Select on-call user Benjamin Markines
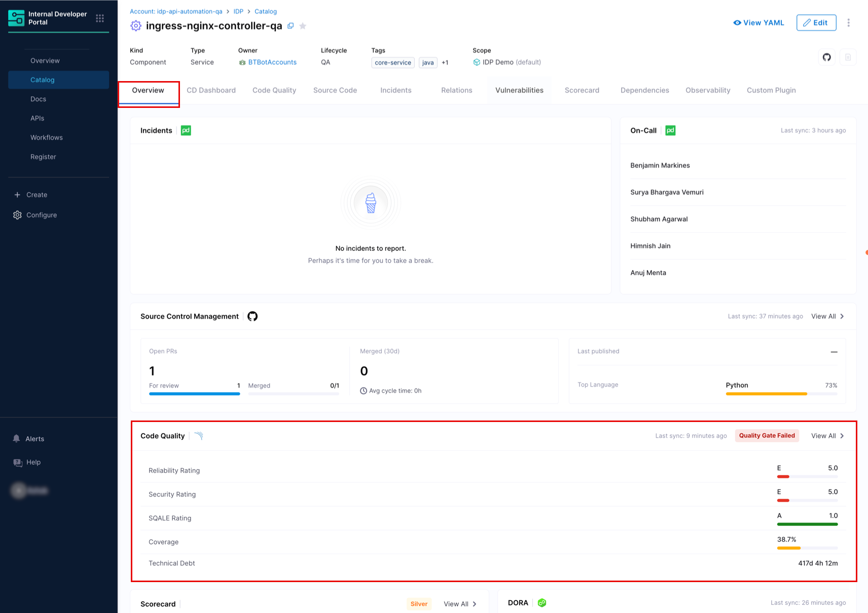The image size is (868, 613). coord(660,165)
